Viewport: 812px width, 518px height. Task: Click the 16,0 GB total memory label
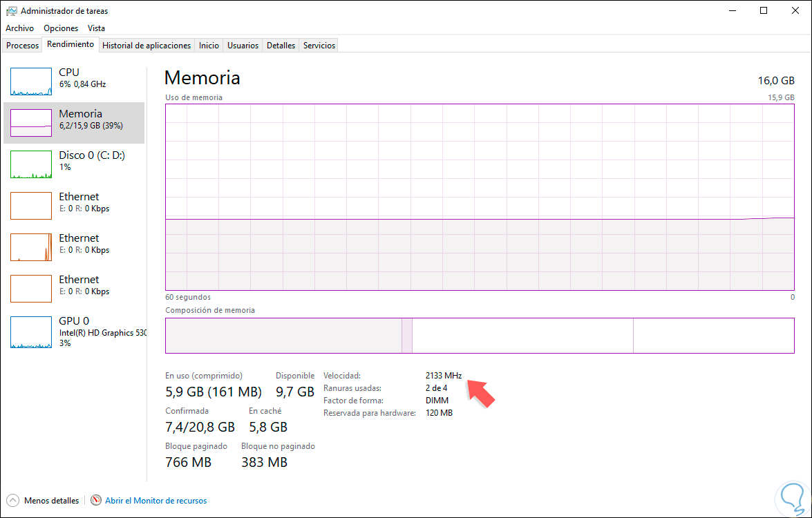click(x=776, y=81)
